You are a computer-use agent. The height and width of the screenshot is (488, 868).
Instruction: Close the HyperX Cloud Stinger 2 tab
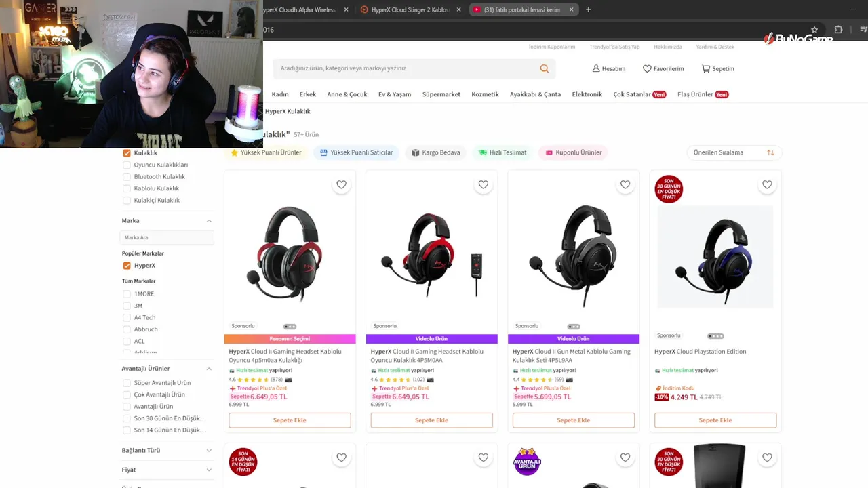tap(459, 9)
